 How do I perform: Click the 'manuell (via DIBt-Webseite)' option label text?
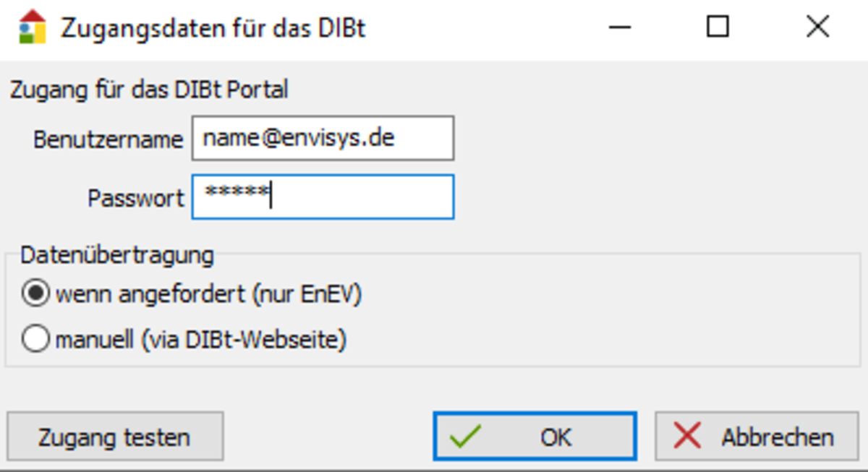(201, 339)
